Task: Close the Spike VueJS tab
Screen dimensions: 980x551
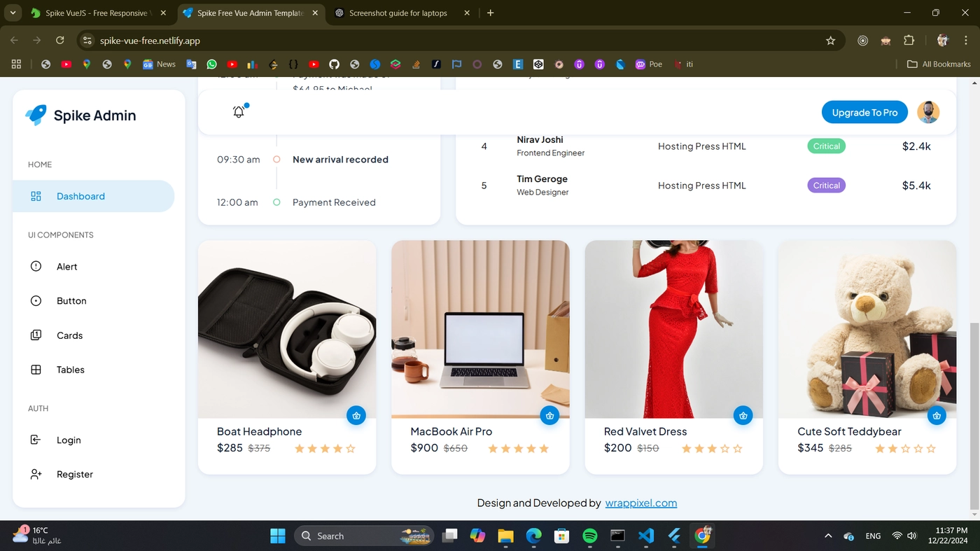Action: click(163, 13)
